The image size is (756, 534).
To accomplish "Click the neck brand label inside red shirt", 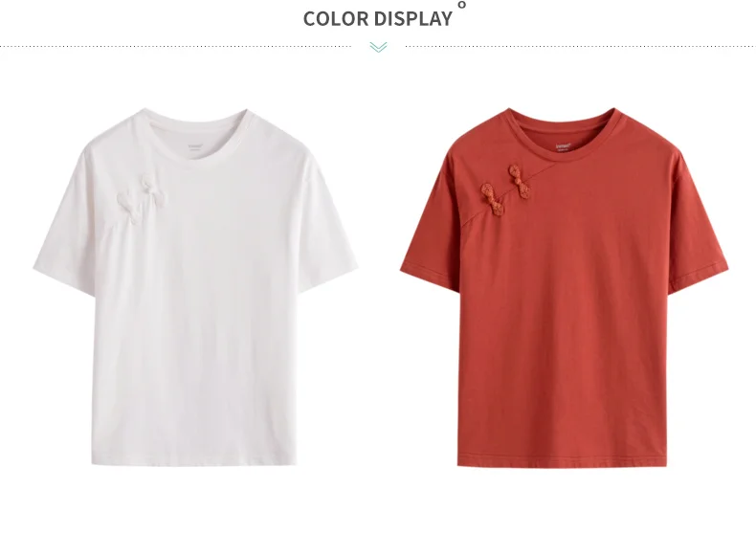I will tap(564, 145).
